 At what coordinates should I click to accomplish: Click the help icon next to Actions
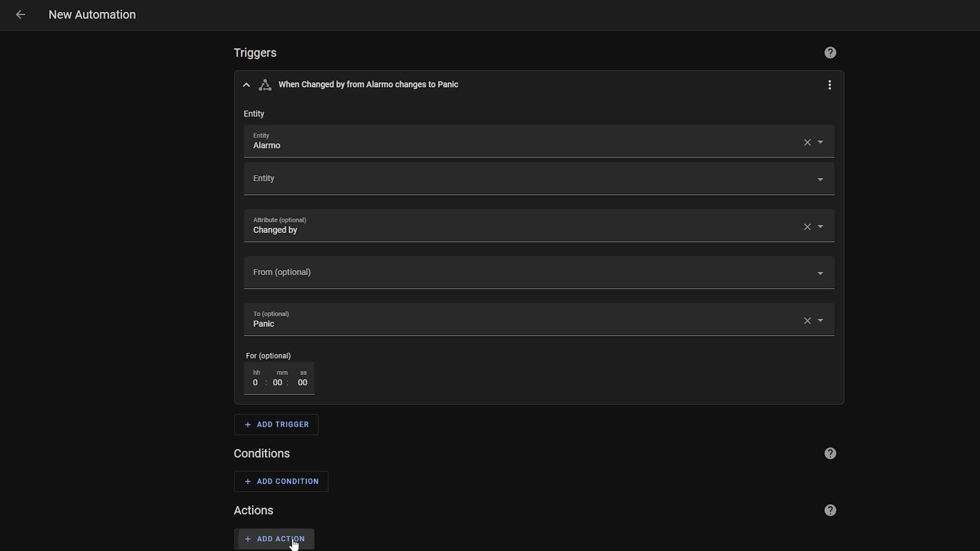830,510
